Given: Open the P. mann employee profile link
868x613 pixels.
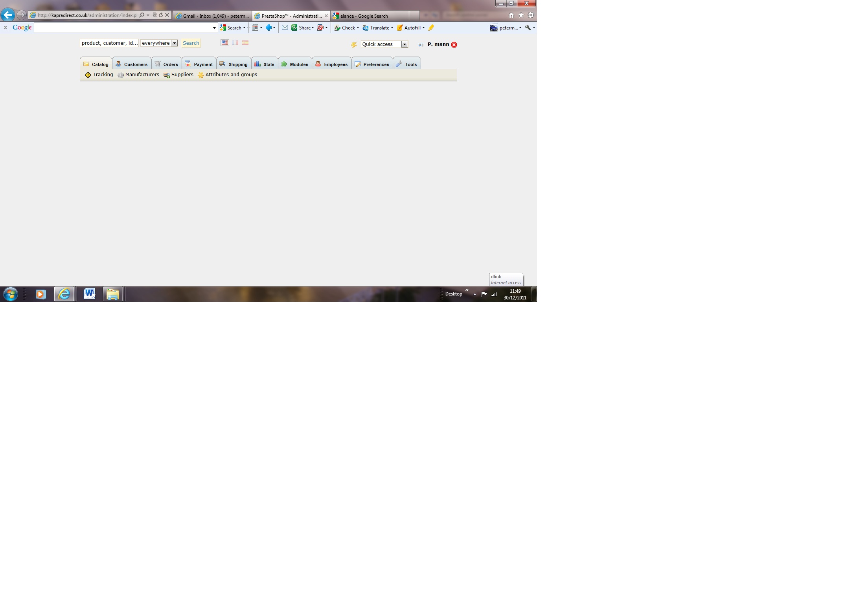Looking at the screenshot, I should pyautogui.click(x=438, y=44).
